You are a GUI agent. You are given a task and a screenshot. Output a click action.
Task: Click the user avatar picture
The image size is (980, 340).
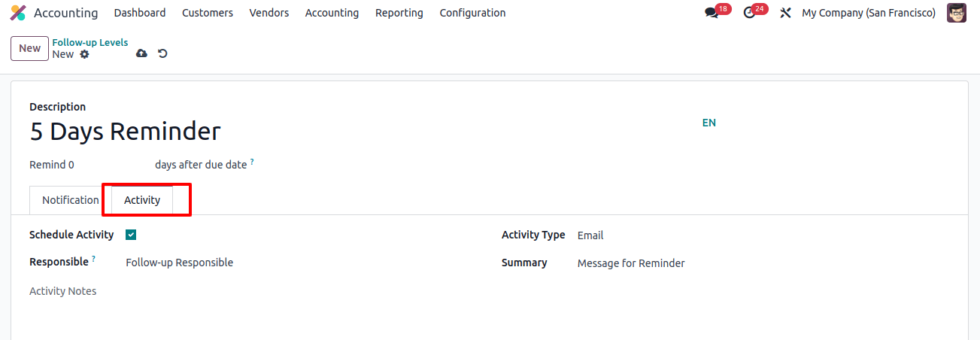point(957,13)
